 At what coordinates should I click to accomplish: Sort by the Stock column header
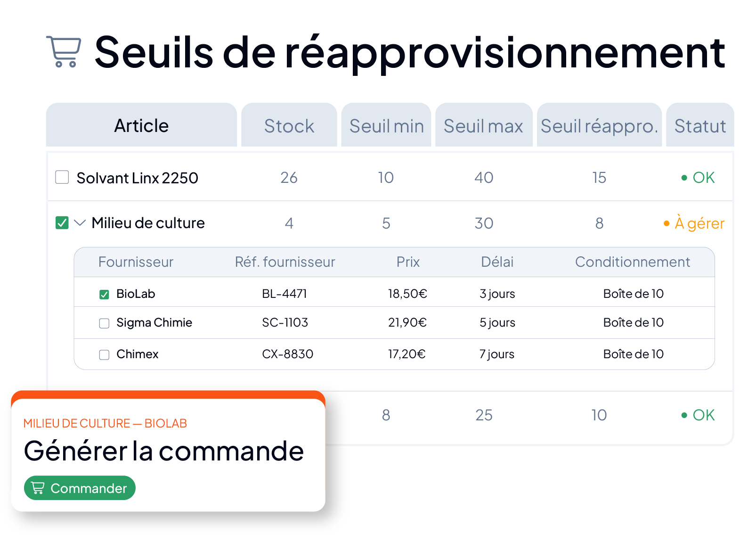(289, 125)
